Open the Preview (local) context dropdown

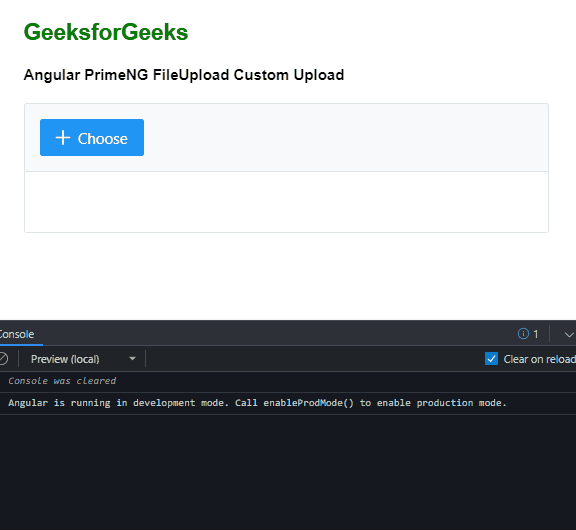83,359
